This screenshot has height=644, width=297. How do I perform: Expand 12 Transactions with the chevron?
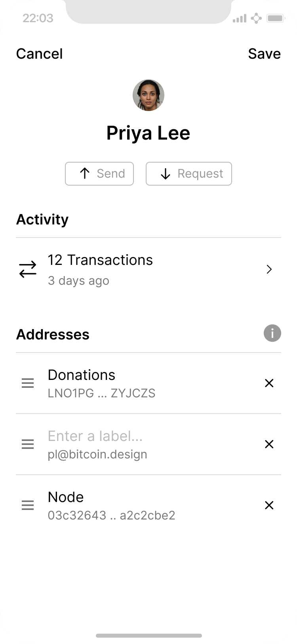[269, 270]
